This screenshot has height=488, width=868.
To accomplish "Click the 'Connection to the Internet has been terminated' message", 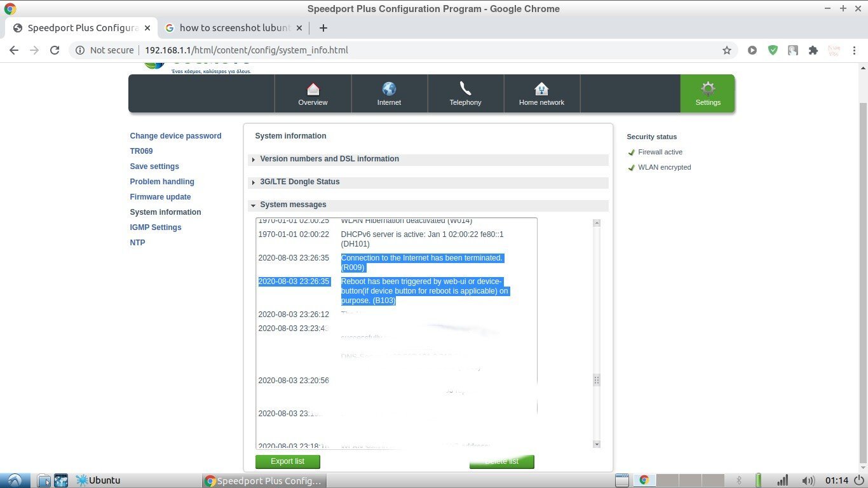I will coord(422,262).
